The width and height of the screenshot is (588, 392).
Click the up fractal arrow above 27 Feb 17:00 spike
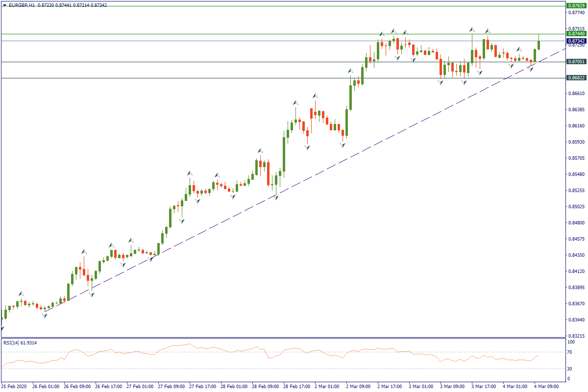190,173
